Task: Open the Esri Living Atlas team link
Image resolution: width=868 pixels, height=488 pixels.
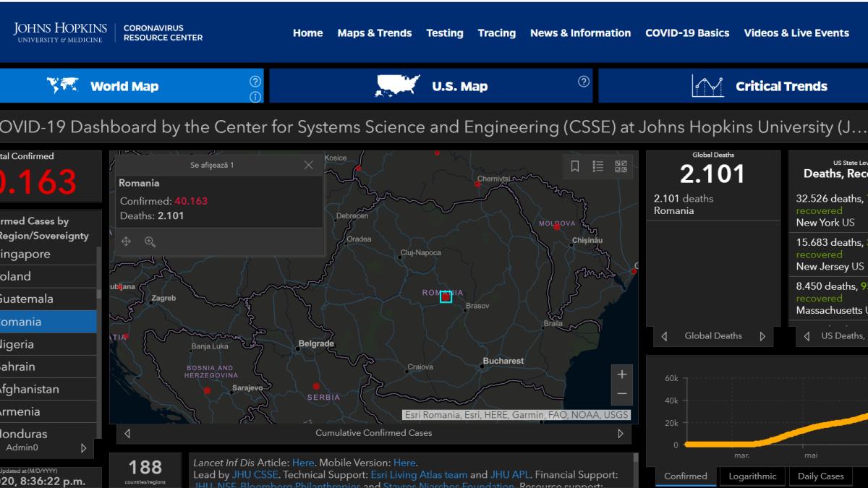Action: click(419, 475)
